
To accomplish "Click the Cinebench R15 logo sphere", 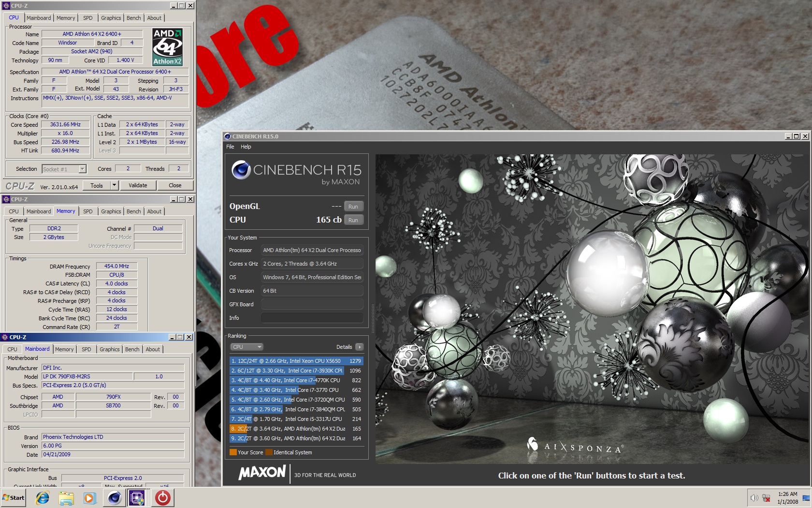I will (x=241, y=170).
